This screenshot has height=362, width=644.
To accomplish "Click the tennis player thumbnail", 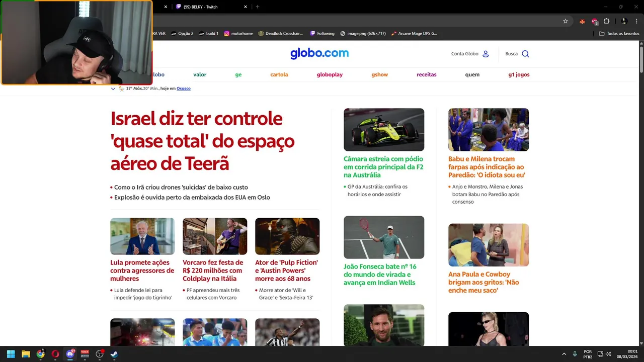I will pyautogui.click(x=384, y=237).
